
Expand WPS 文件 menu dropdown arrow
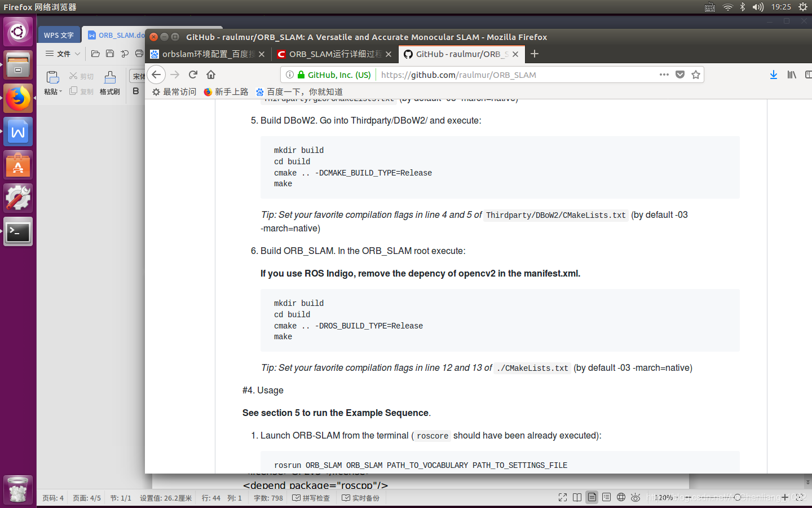pyautogui.click(x=78, y=54)
